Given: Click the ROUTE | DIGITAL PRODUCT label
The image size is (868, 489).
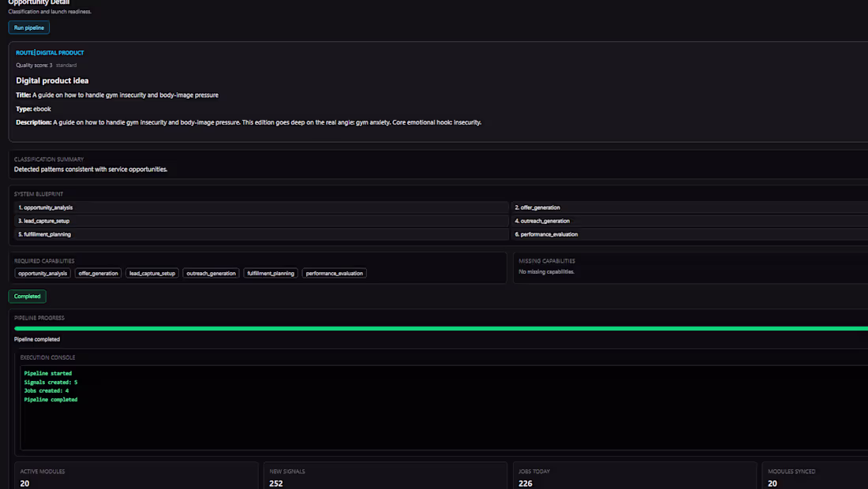Looking at the screenshot, I should [50, 53].
